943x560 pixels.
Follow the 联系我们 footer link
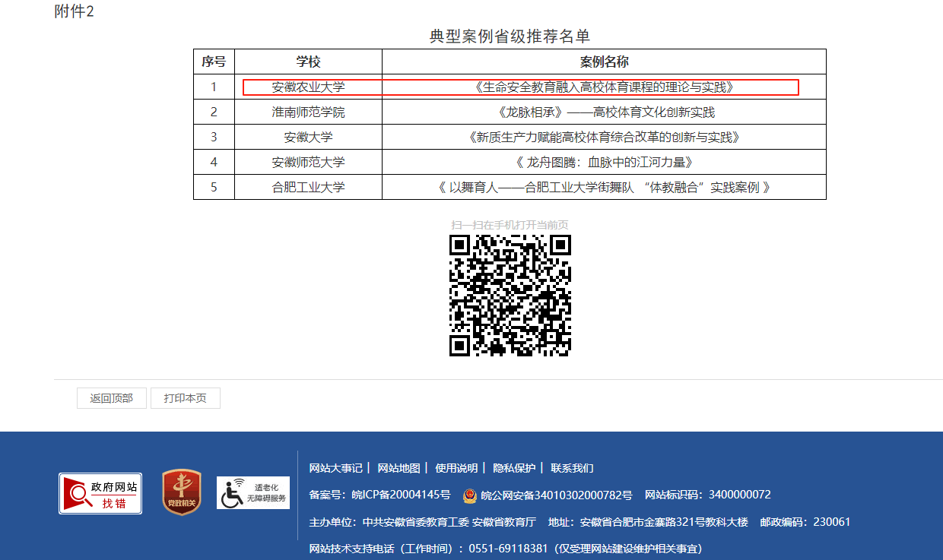[572, 468]
